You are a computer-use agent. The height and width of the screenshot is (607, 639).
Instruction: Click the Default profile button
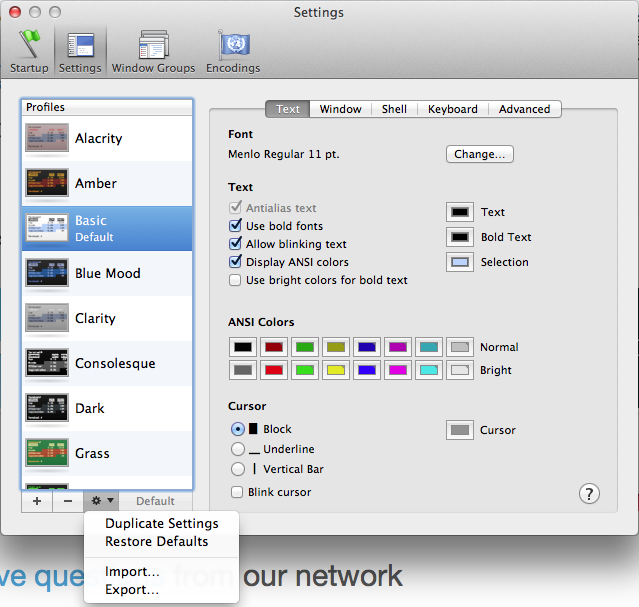(x=155, y=501)
